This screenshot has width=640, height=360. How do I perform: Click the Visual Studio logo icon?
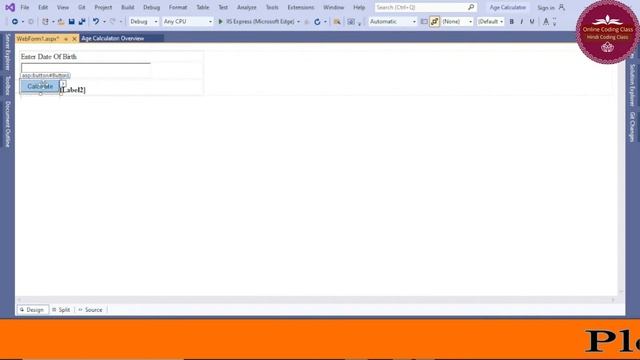[x=10, y=7]
